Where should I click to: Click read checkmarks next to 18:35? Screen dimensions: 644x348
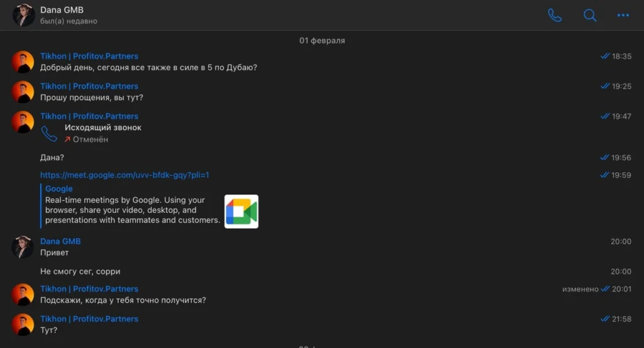605,57
